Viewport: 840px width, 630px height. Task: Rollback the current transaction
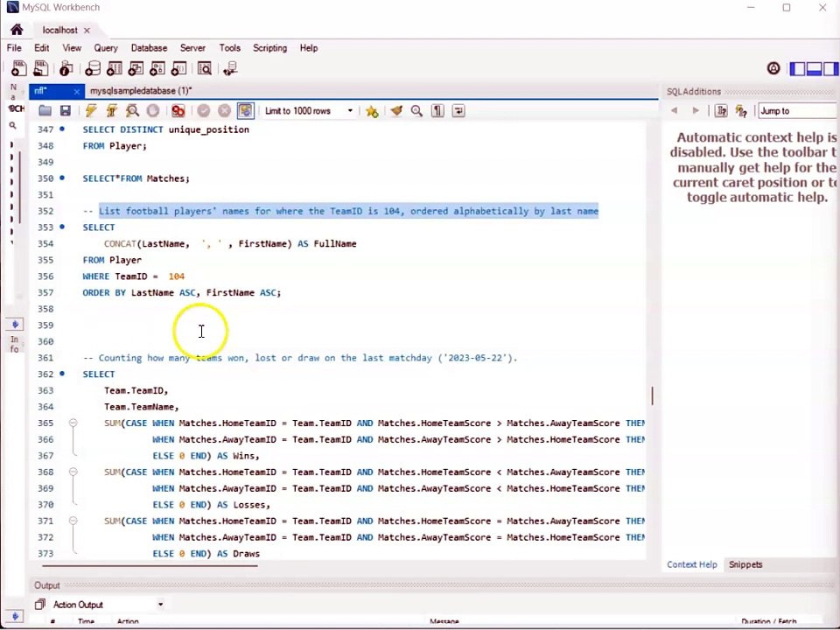tap(225, 111)
